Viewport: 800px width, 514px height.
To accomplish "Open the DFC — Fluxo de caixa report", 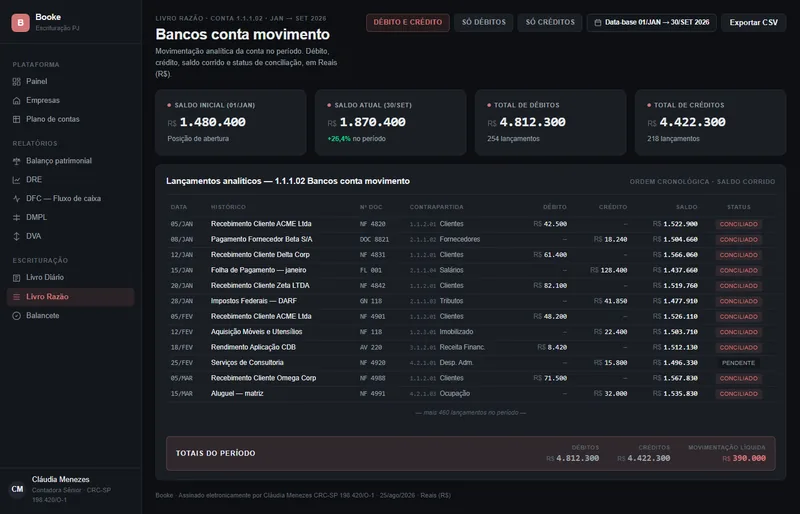I will pos(70,199).
